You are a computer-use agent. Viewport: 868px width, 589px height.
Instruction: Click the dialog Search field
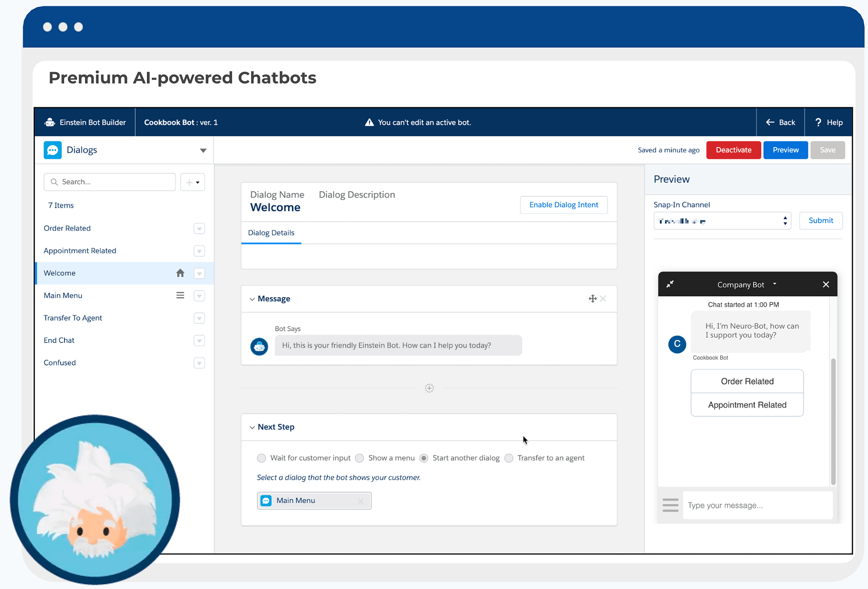(109, 182)
